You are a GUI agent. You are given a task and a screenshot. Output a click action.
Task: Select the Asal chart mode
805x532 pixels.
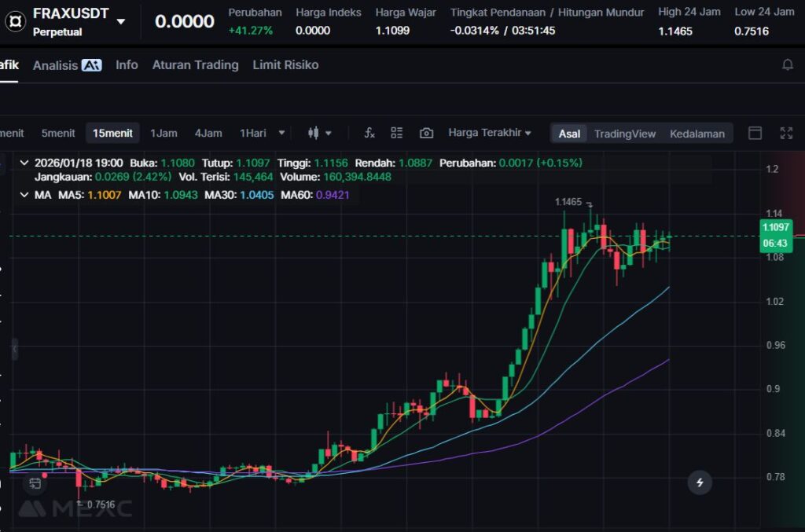tap(569, 134)
